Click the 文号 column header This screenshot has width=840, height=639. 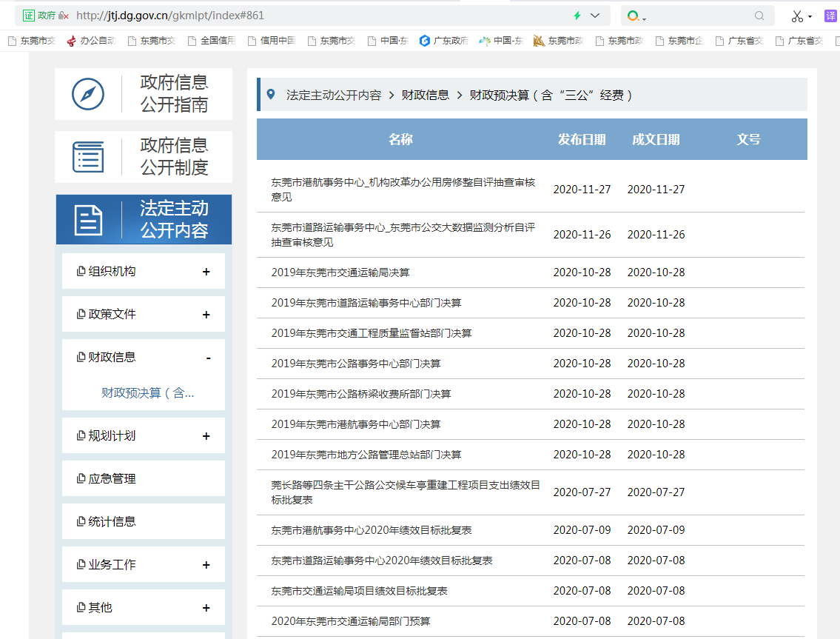click(748, 139)
